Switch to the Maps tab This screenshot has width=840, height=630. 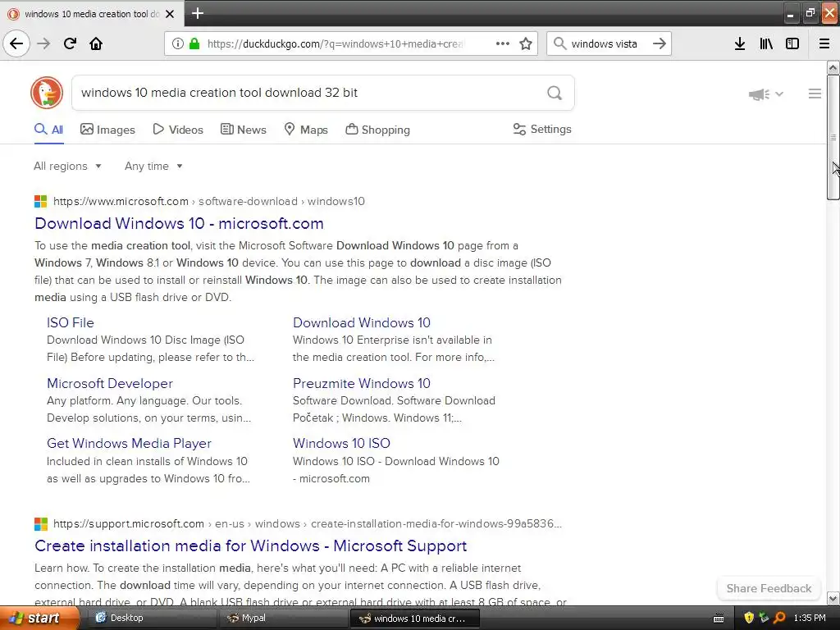[306, 130]
